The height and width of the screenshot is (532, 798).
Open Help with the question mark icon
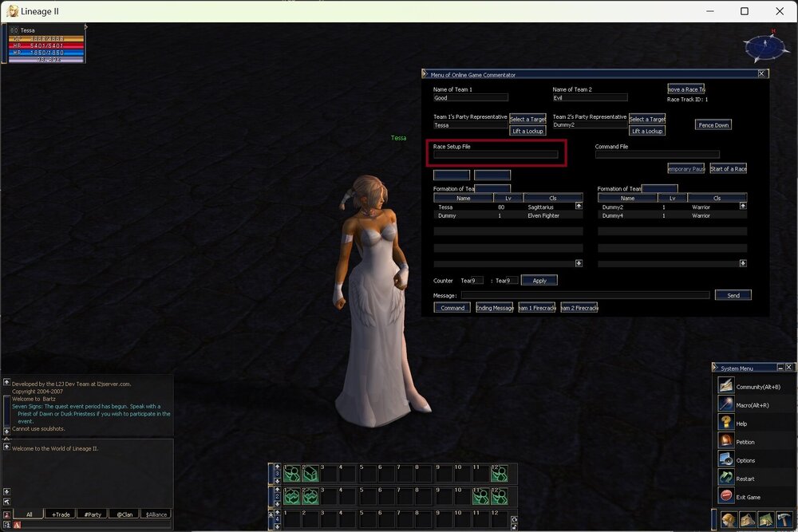(725, 424)
